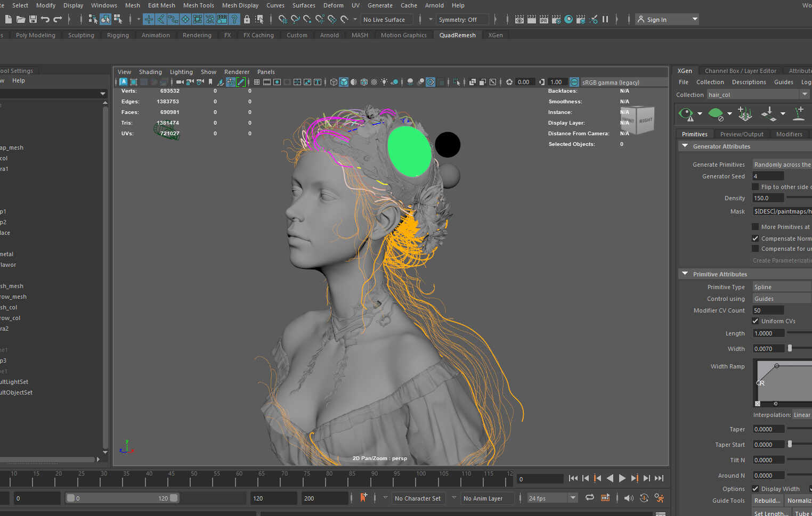Create a new scene with the blank page icon
812x516 pixels.
(8, 19)
